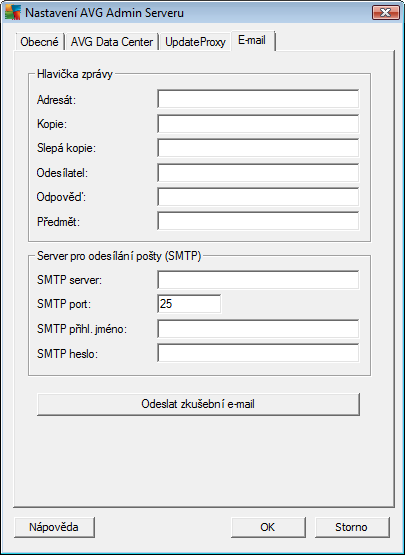This screenshot has height=555, width=405.
Task: Focus the Kopie input field
Action: pos(258,124)
